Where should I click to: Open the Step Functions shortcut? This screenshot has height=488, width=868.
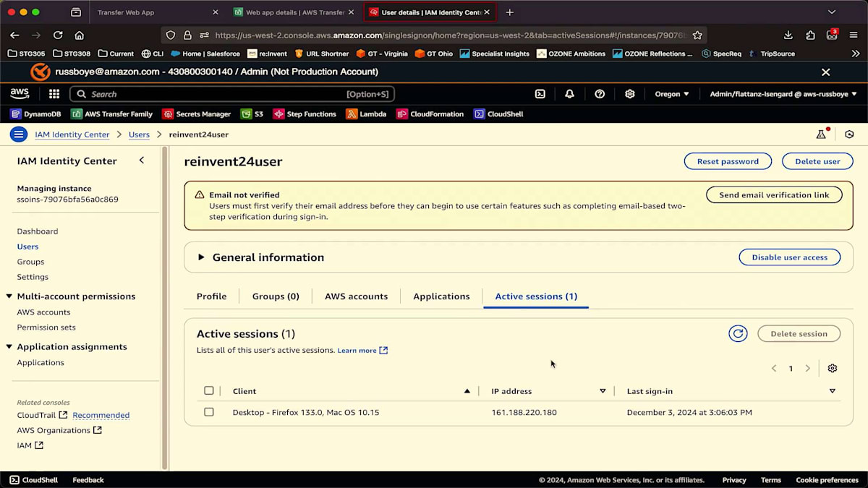pyautogui.click(x=305, y=114)
